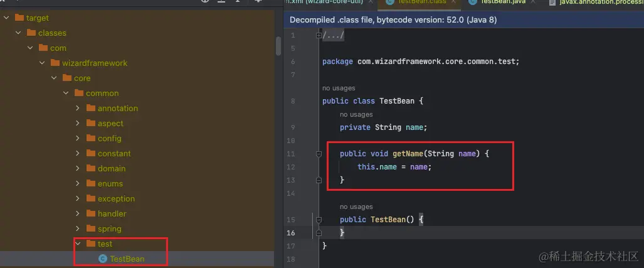Screen dimensions: 644x268
Task: Expand the folded comment block on line 1
Action: 319,36
